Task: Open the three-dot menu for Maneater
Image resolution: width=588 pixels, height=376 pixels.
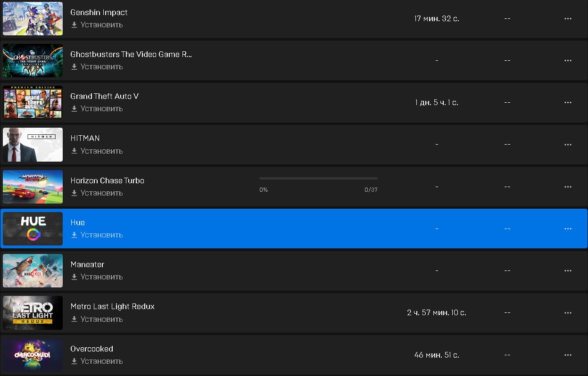Action: 568,270
